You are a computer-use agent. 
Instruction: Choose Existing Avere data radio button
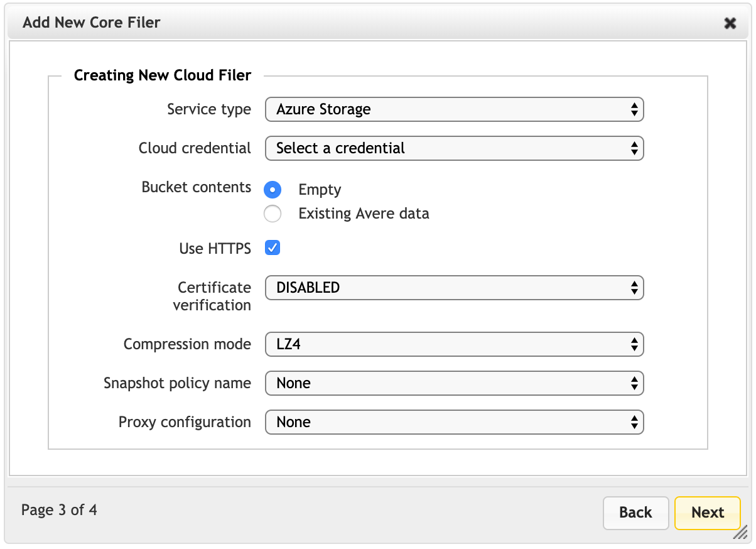273,214
